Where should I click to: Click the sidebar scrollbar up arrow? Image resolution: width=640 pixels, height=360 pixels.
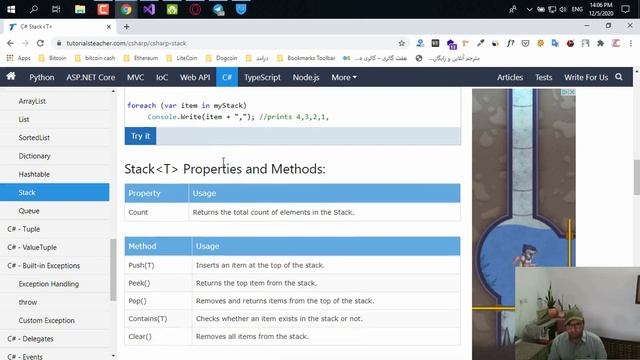point(113,91)
